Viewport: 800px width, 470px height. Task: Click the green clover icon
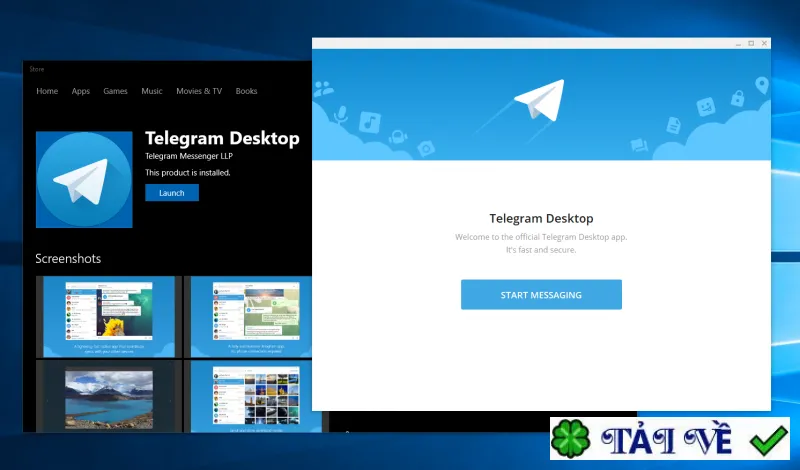point(570,439)
